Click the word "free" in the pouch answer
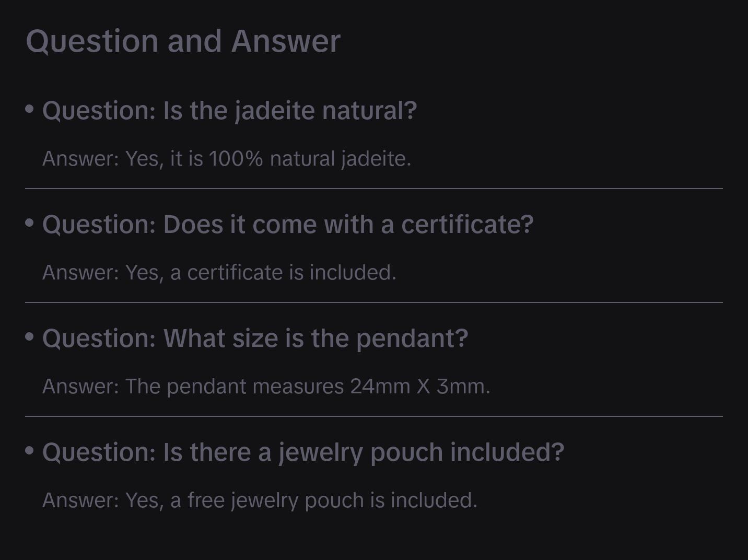Viewport: 748px width, 560px height. pyautogui.click(x=206, y=500)
